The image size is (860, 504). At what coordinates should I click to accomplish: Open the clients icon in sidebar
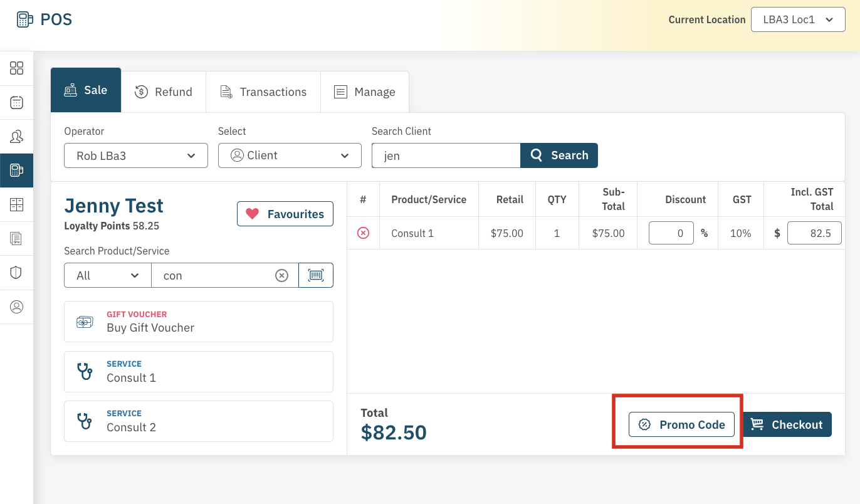[x=17, y=137]
